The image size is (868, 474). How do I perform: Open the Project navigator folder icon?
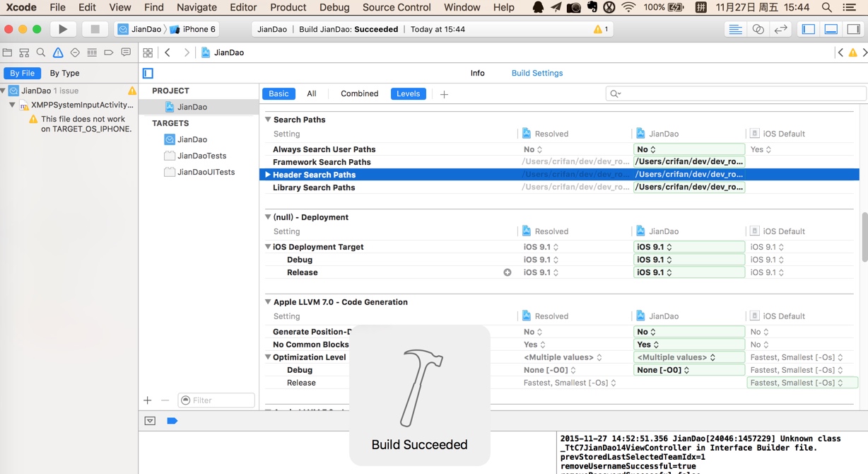8,52
